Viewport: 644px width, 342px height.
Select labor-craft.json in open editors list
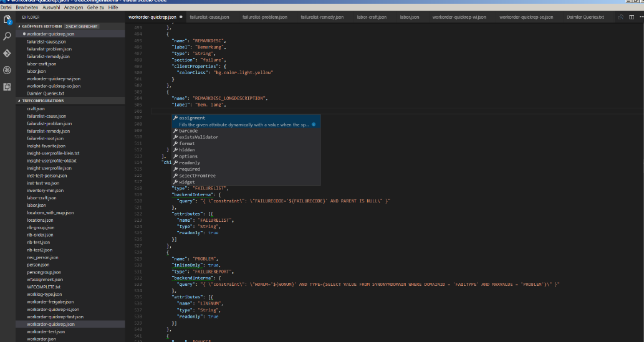tap(41, 64)
